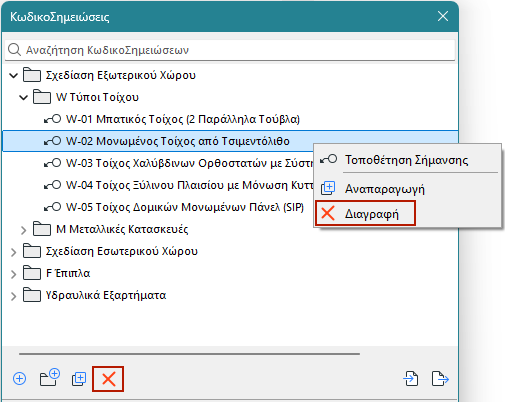Click the W-03 keynote label icon
Screen dimensions: 505x402
[x=52, y=163]
